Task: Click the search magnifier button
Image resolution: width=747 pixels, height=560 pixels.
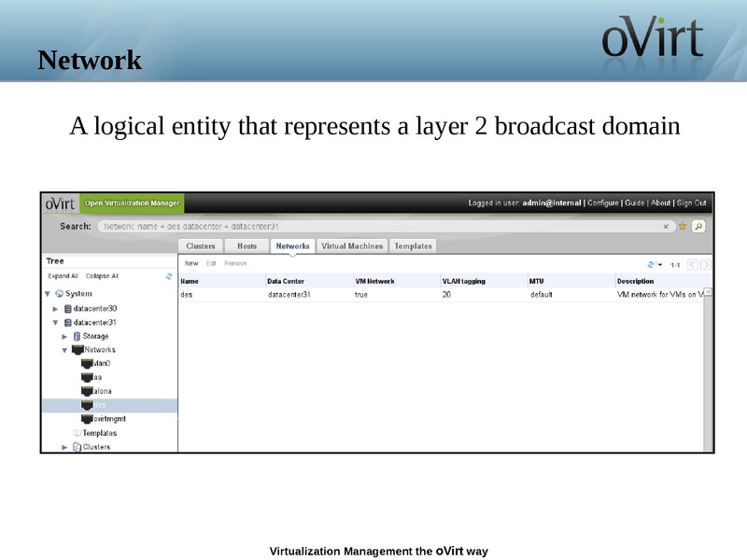Action: pyautogui.click(x=698, y=226)
